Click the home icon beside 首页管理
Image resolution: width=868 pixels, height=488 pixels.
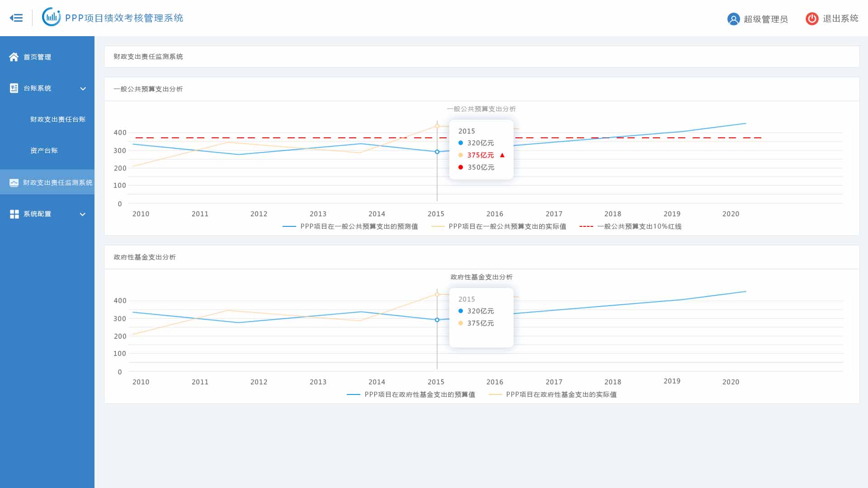pos(14,57)
